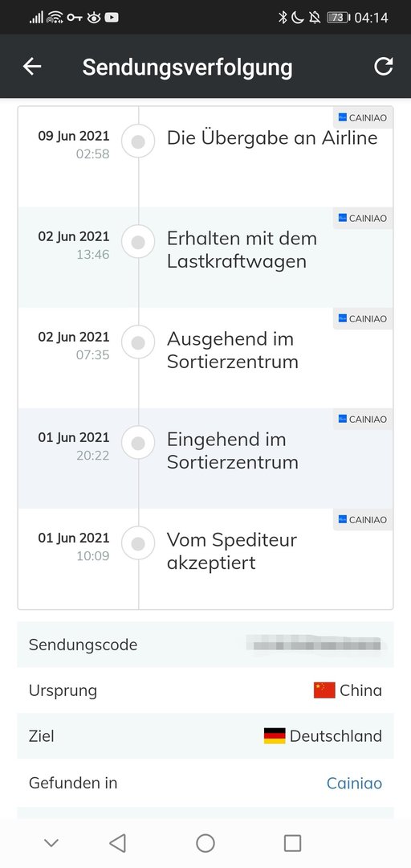Open the Cainiao link under Gefunden in

[x=354, y=783]
